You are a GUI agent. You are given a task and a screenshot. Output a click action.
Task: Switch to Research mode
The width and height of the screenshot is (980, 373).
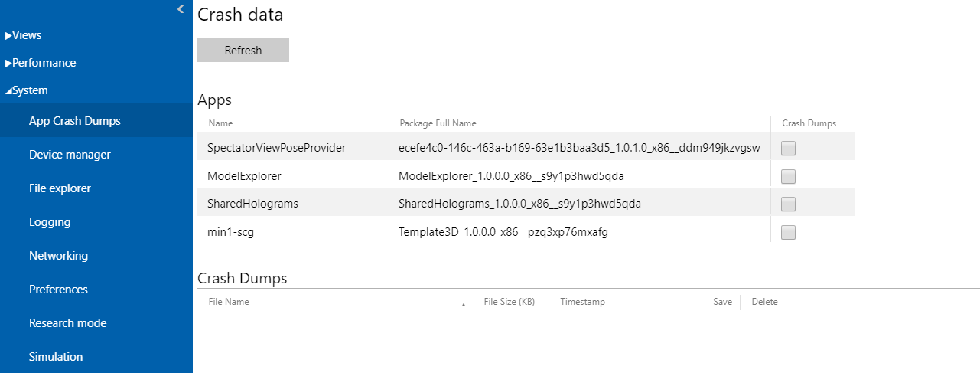pyautogui.click(x=67, y=323)
